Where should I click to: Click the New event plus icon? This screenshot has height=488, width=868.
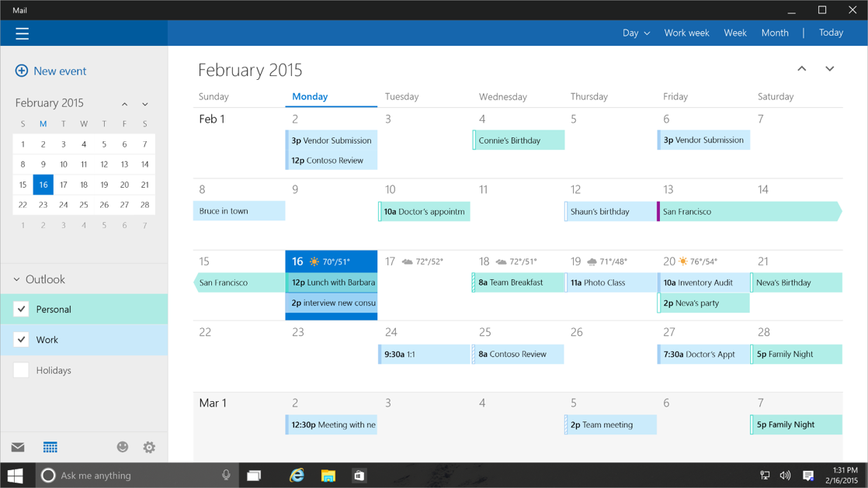click(22, 71)
